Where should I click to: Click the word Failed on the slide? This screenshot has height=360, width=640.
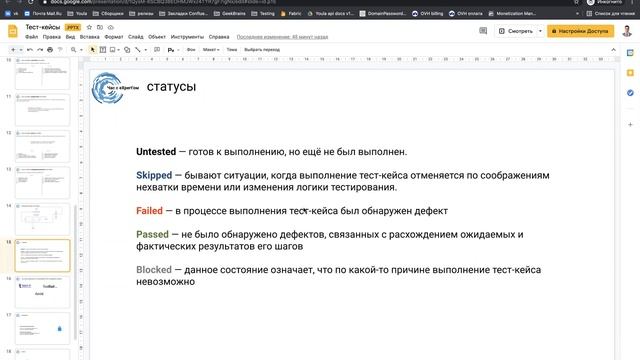[x=149, y=211]
